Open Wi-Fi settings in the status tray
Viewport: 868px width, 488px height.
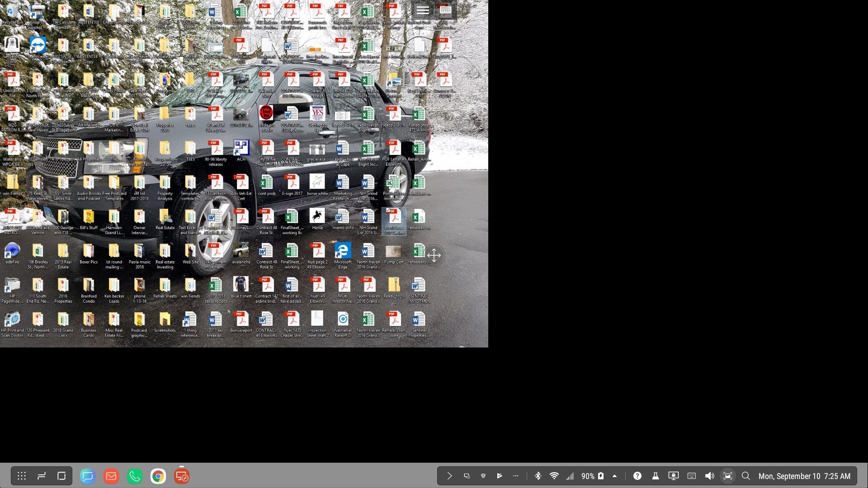coord(554,476)
